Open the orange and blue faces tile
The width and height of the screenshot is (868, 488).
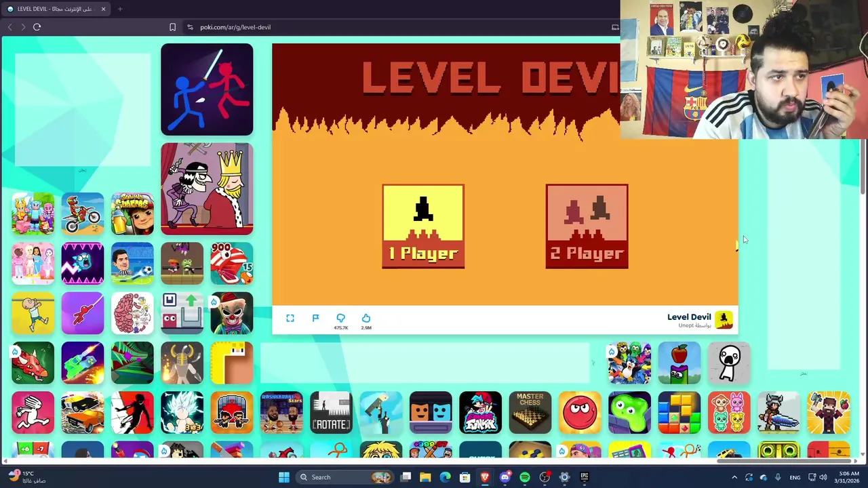point(431,412)
